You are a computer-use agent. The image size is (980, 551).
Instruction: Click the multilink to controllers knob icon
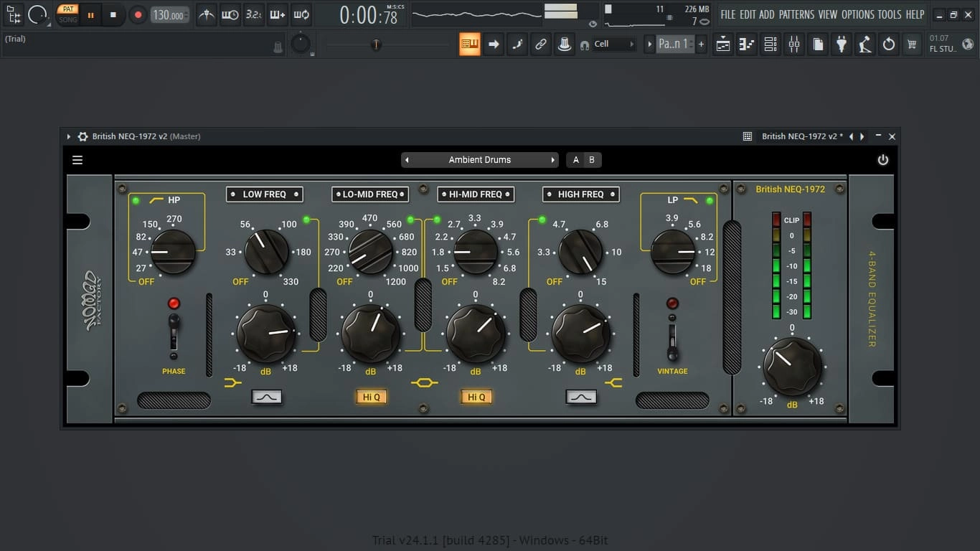[x=565, y=44]
